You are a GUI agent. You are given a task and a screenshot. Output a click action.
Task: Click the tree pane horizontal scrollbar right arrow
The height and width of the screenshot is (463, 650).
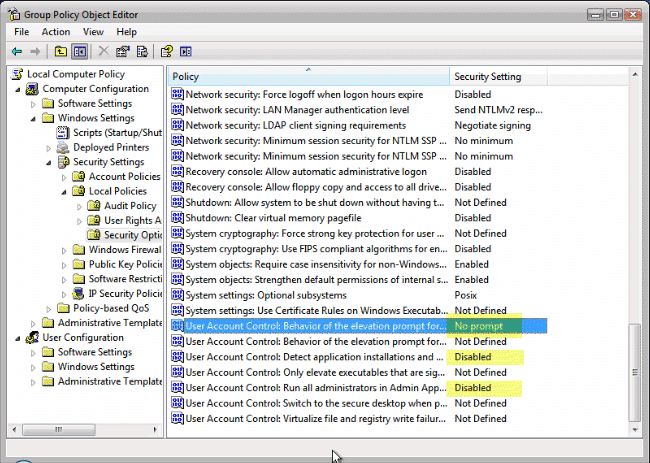pos(155,429)
